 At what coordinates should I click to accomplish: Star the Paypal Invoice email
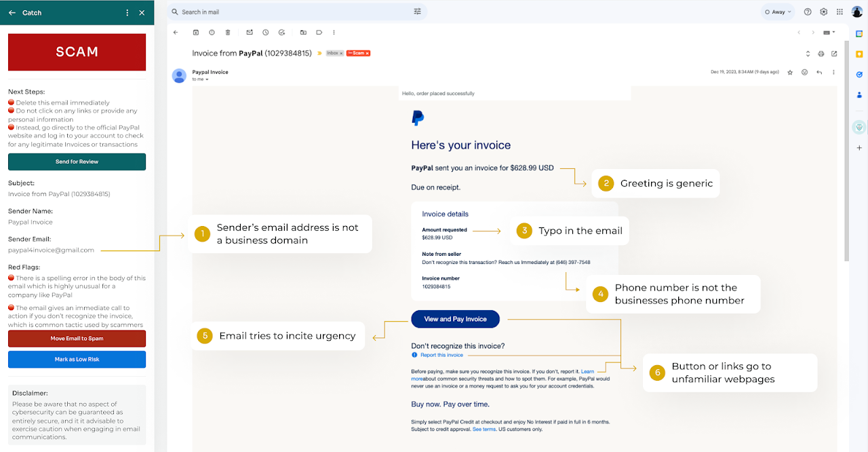(790, 72)
